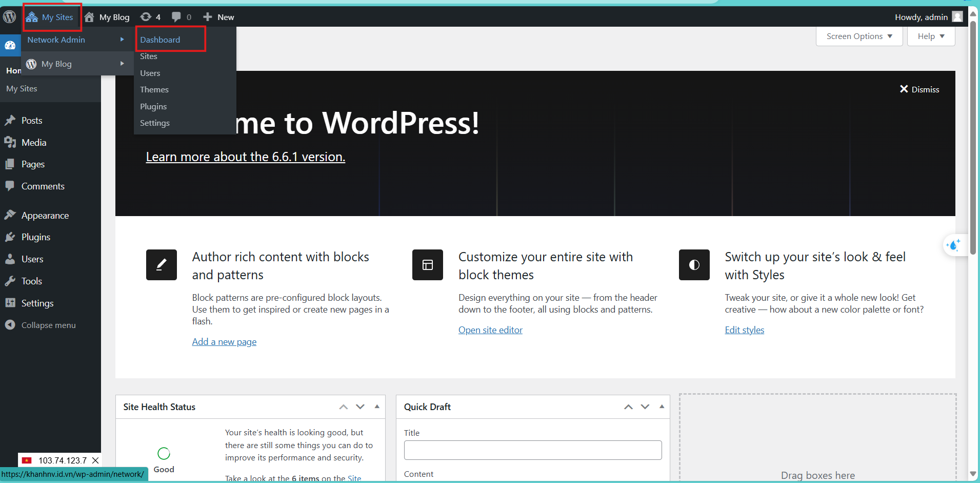
Task: Select Themes in Network Admin submenu
Action: pos(154,89)
